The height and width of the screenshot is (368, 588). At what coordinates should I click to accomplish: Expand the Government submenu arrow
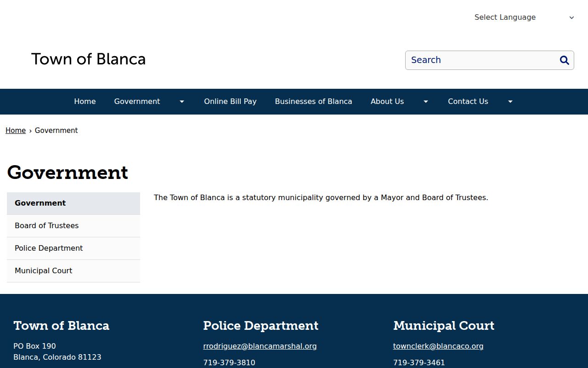(x=182, y=102)
